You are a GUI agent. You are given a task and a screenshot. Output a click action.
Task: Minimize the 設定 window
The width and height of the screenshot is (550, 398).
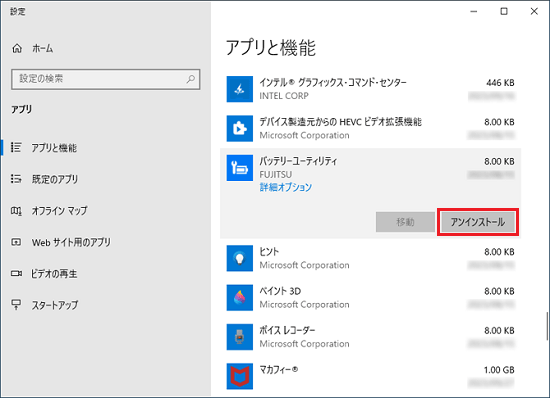[x=474, y=12]
